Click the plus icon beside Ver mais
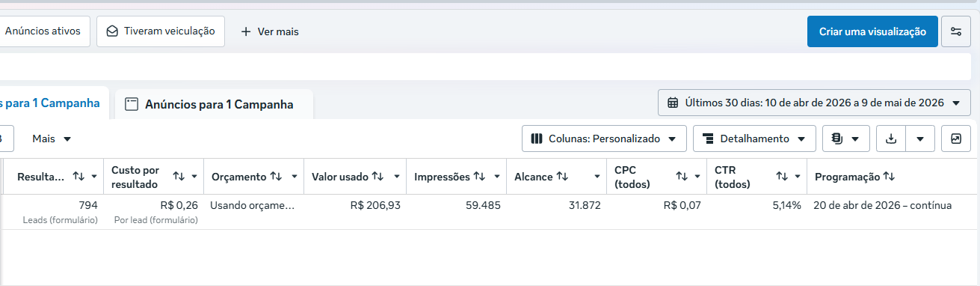 click(246, 31)
